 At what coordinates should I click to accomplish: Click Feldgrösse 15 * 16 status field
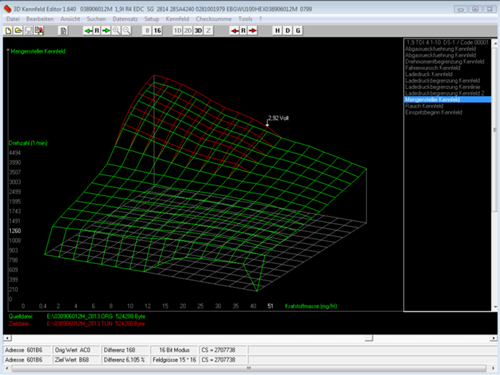[x=174, y=360]
